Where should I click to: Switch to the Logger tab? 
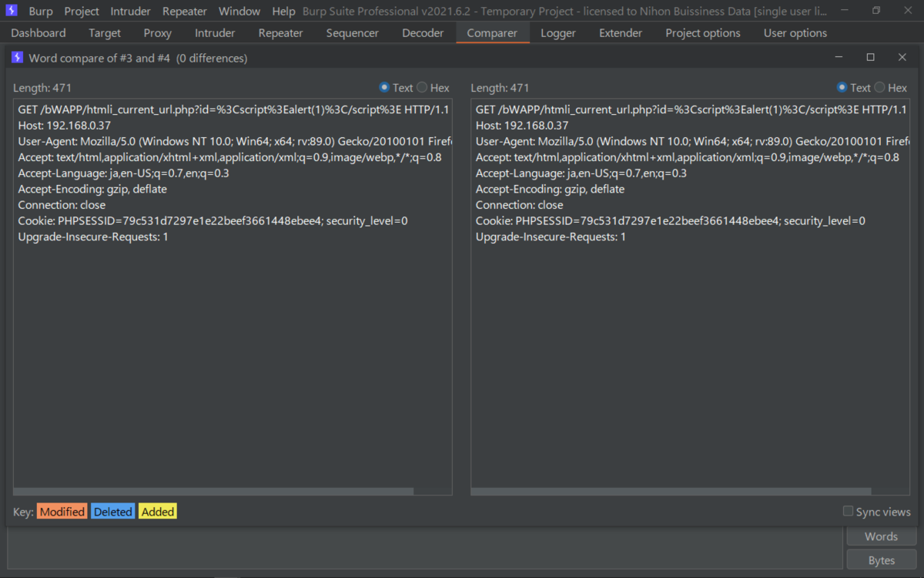(x=558, y=33)
